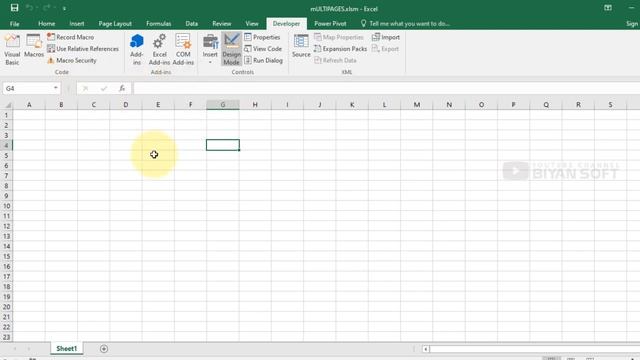Open the Visual Basic editor
This screenshot has height=360, width=640.
[12, 50]
